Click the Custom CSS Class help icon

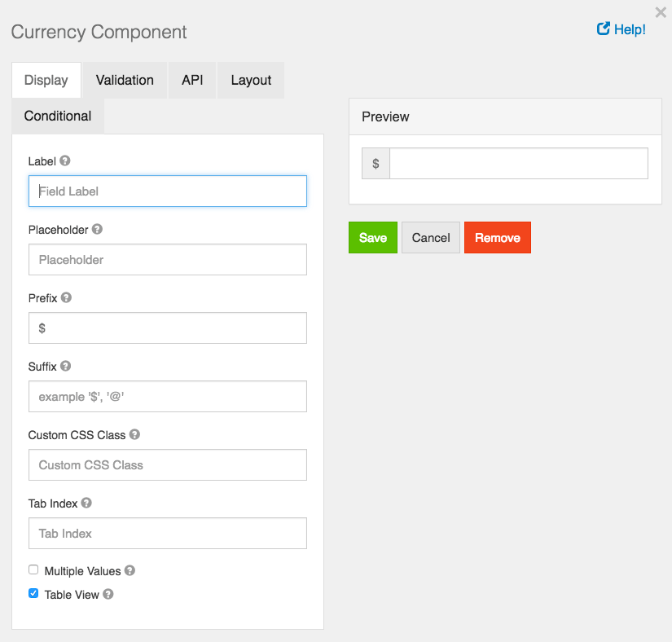click(x=135, y=435)
